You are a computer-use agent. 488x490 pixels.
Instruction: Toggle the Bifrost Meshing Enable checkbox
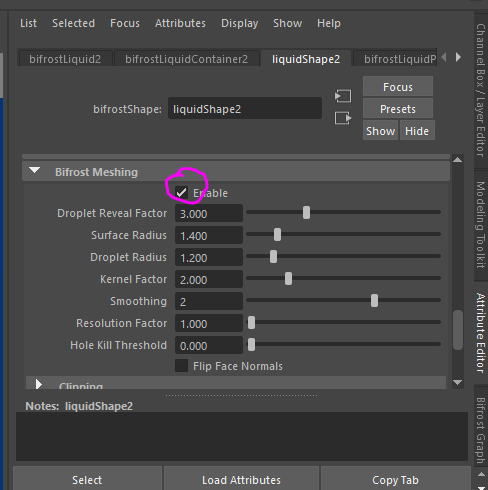pyautogui.click(x=181, y=193)
